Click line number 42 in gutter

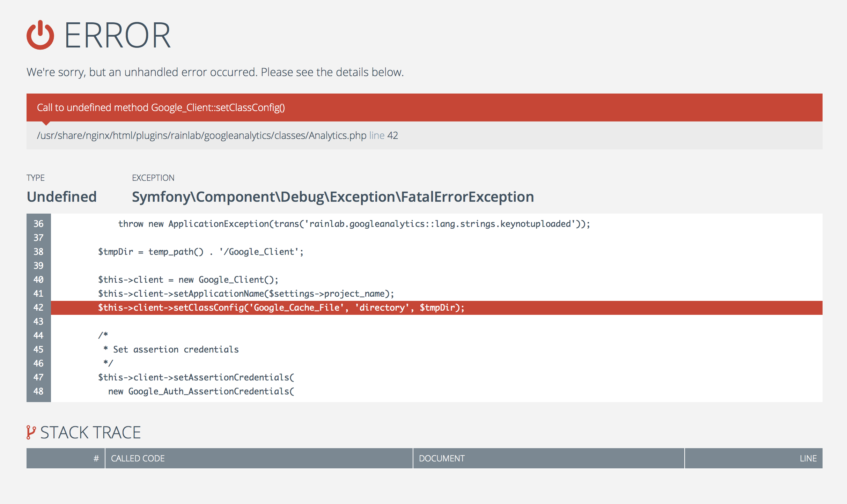[x=38, y=307]
